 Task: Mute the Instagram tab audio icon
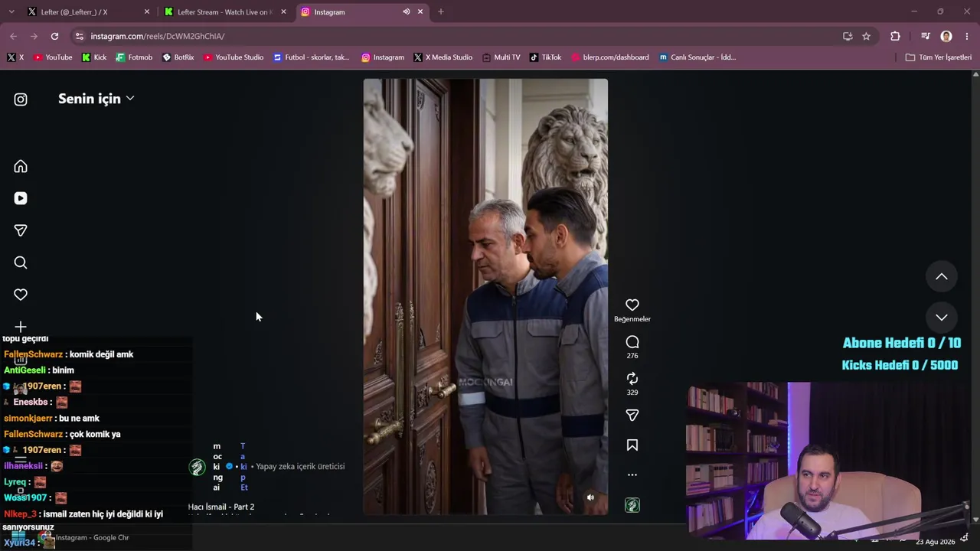[x=406, y=12]
